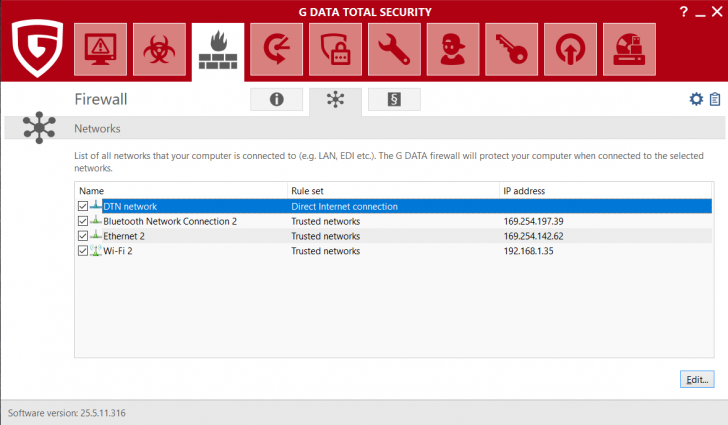Click the Software version 25.5.11.316 text
The width and height of the screenshot is (728, 425).
tap(66, 413)
